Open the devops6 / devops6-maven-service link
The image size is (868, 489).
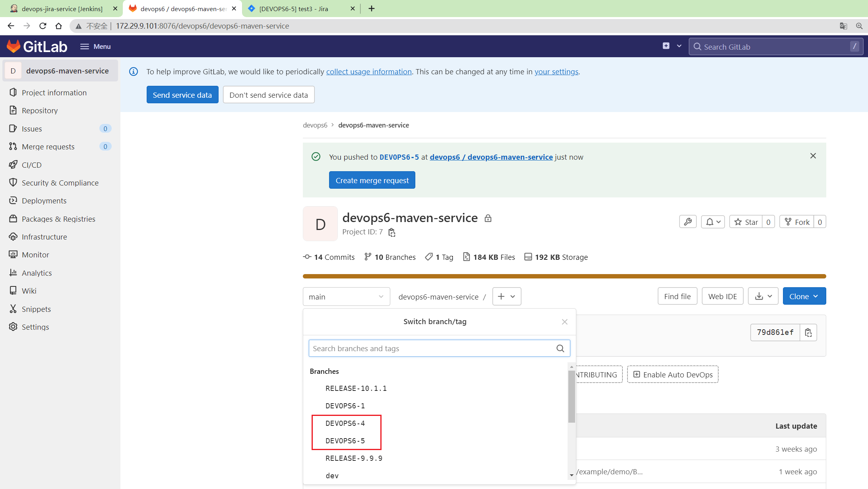point(491,157)
